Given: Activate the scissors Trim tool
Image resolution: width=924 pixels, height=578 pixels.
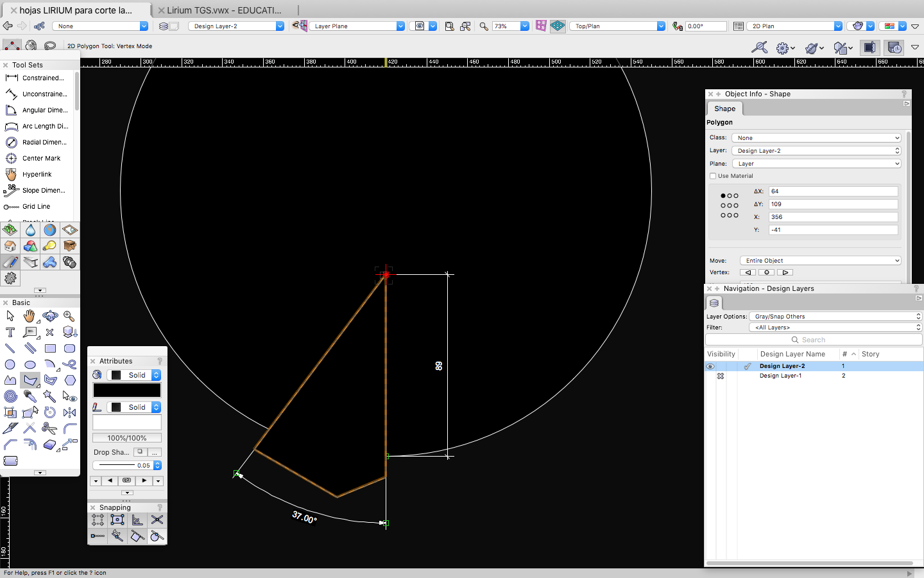Looking at the screenshot, I should click(x=49, y=428).
